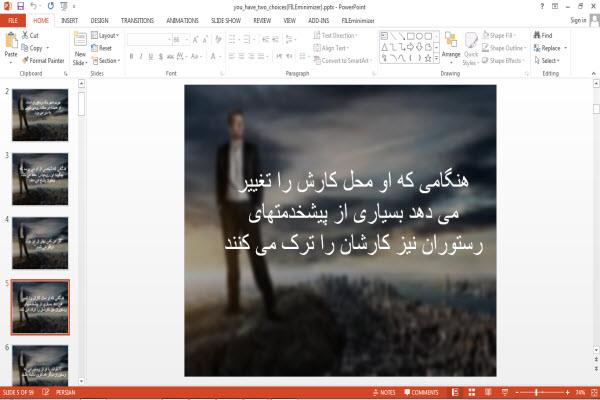Toggle Underline formatting
This screenshot has width=600, height=400.
(x=151, y=56)
